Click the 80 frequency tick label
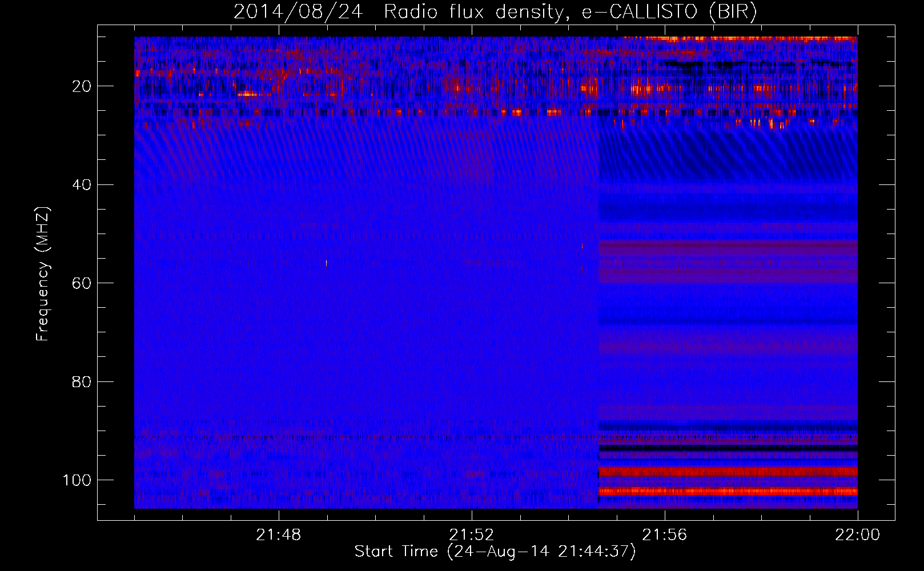Viewport: 924px width, 571px height. pyautogui.click(x=82, y=381)
